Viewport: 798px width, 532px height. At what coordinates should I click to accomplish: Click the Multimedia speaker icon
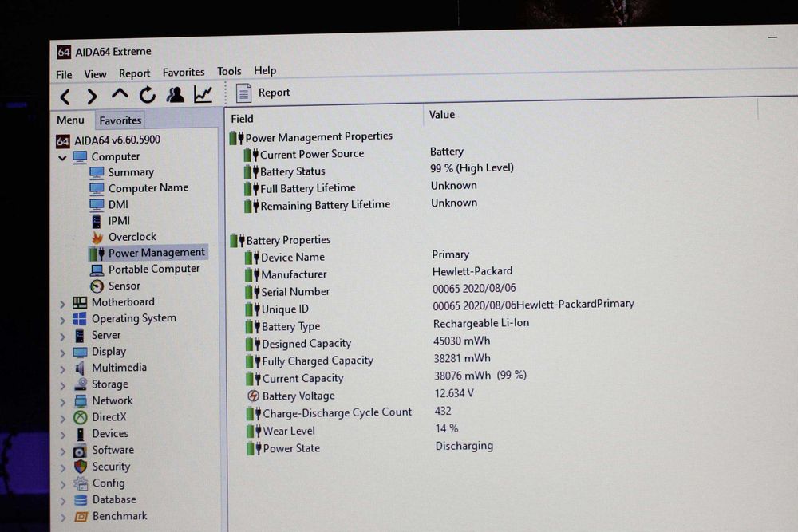pos(80,368)
